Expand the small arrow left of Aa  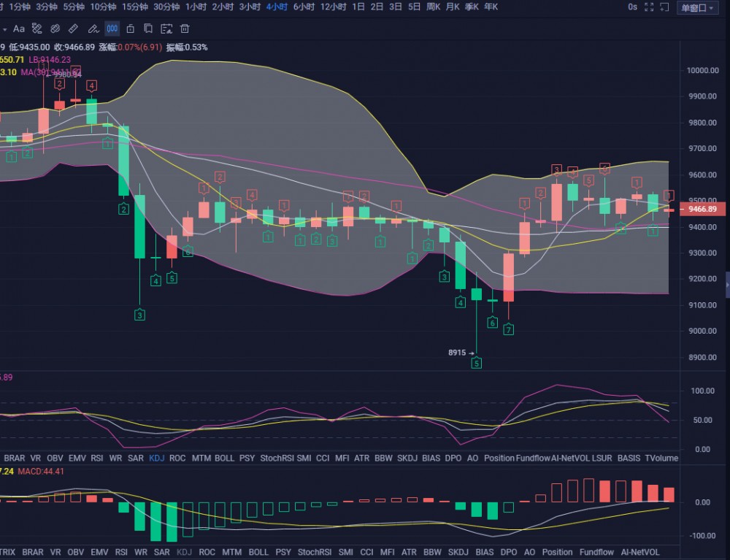(x=4, y=29)
